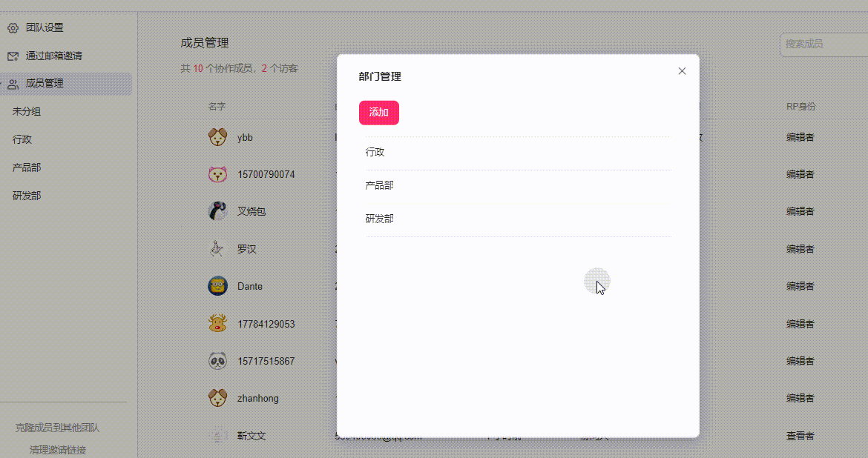Click 清理邀请链接 link
Viewport: 868px width, 458px height.
point(57,450)
